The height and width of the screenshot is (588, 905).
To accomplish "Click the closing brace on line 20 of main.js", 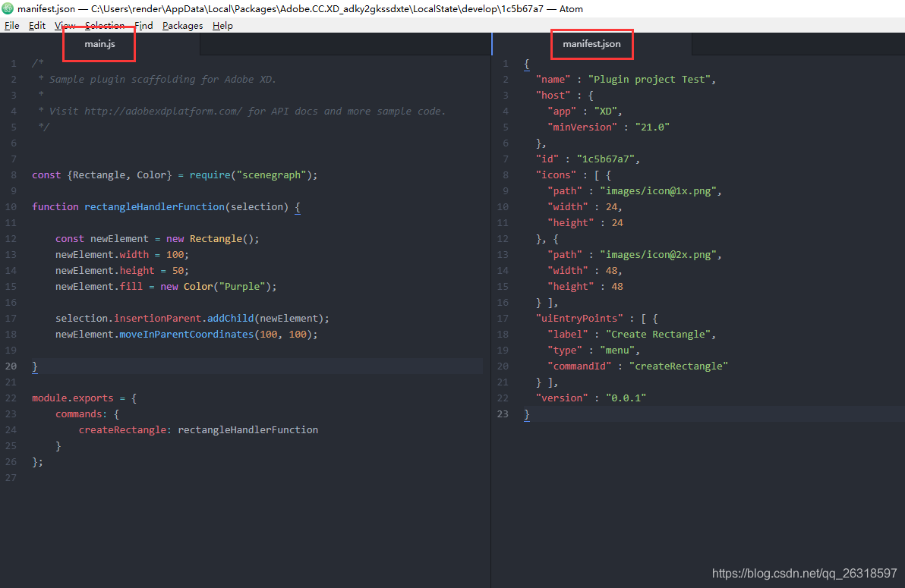I will [x=35, y=366].
